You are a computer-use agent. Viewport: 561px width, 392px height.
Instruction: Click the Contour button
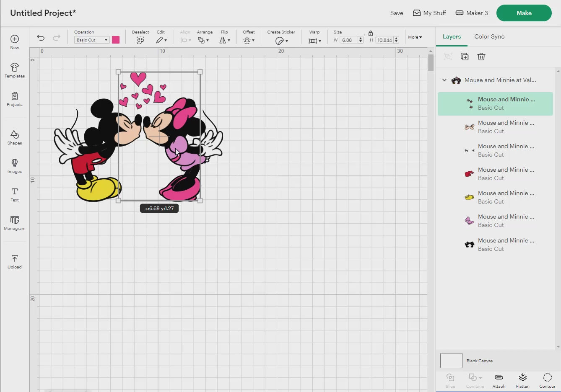click(x=547, y=381)
